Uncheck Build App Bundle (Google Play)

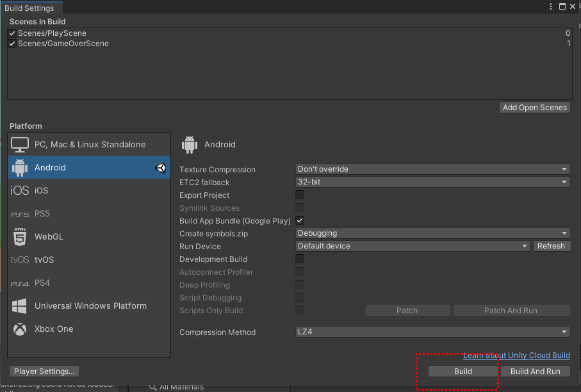(300, 220)
